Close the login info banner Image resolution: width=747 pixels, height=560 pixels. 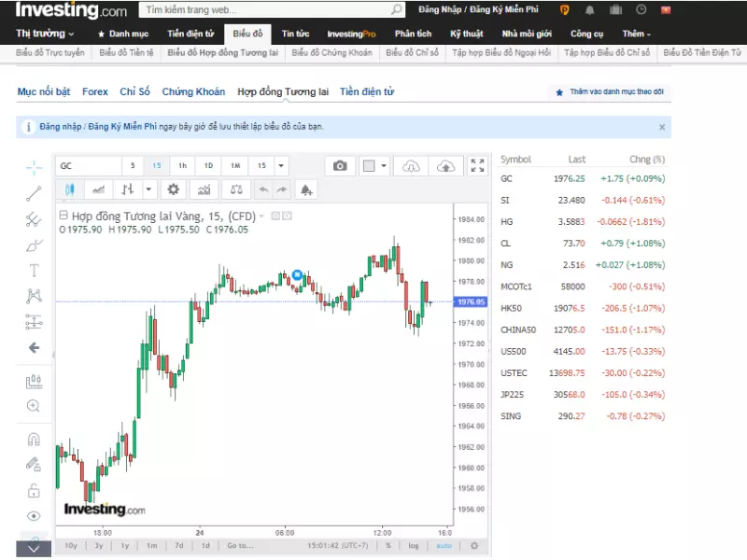point(662,127)
